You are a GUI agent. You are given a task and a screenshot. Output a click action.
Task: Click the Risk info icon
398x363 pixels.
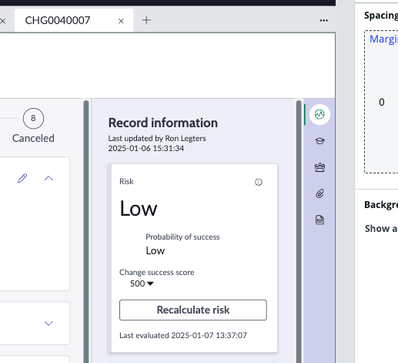[x=258, y=182]
